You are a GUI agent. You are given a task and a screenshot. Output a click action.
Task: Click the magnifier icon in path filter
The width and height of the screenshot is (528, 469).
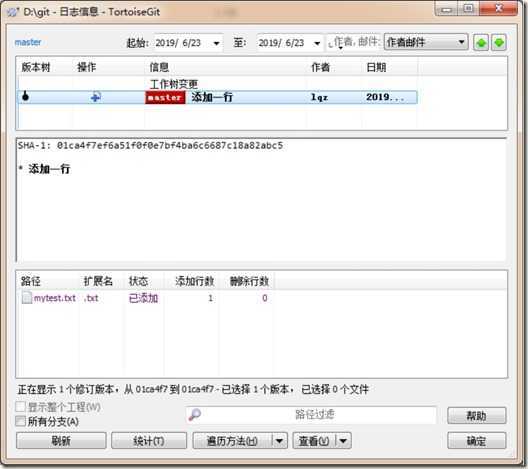point(195,415)
